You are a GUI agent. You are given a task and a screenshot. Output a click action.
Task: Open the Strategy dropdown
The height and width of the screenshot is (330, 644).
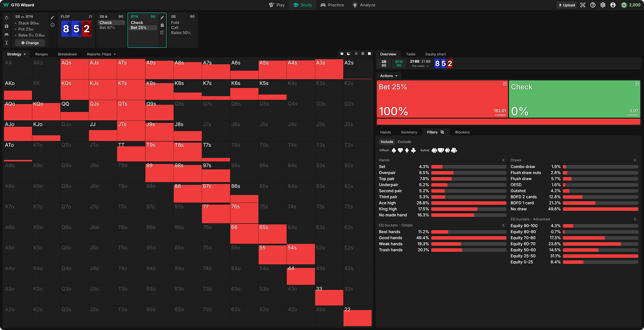pos(16,54)
